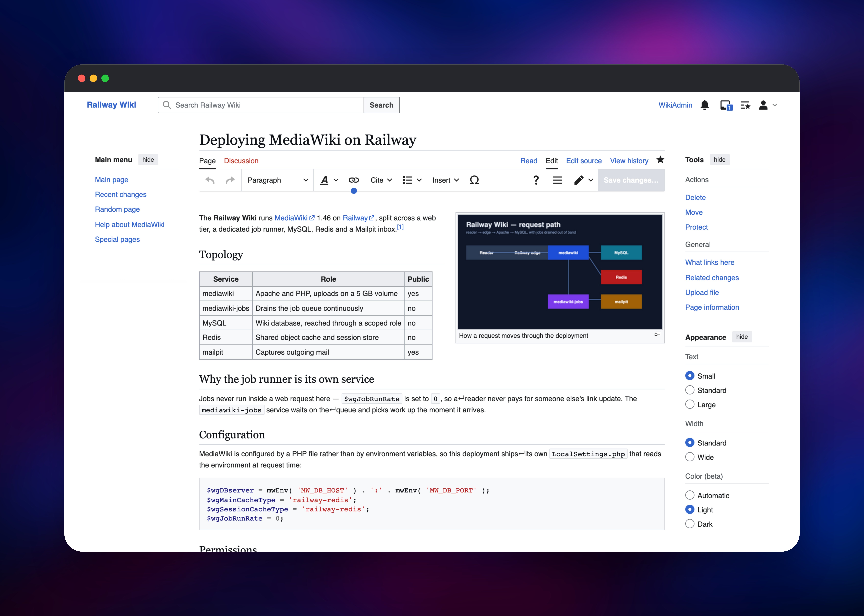Click the mediawiki-jobs table cell

coord(226,308)
